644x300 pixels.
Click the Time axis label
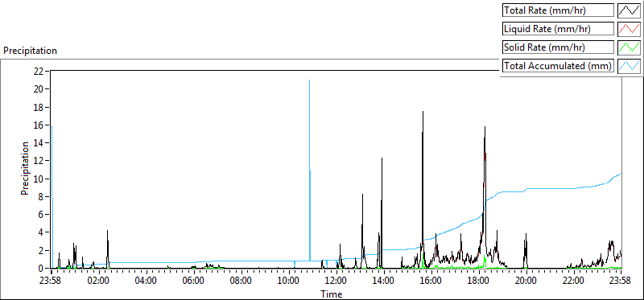click(331, 294)
